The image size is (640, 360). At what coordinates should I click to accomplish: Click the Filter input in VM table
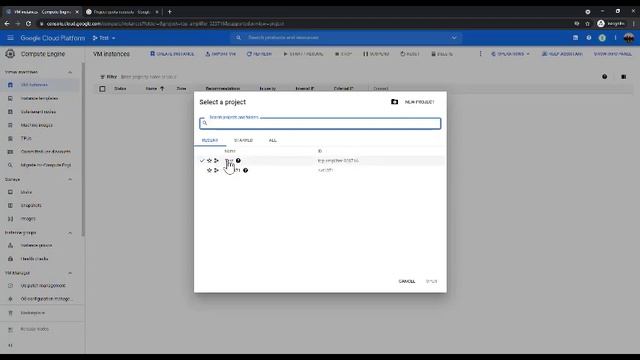149,77
